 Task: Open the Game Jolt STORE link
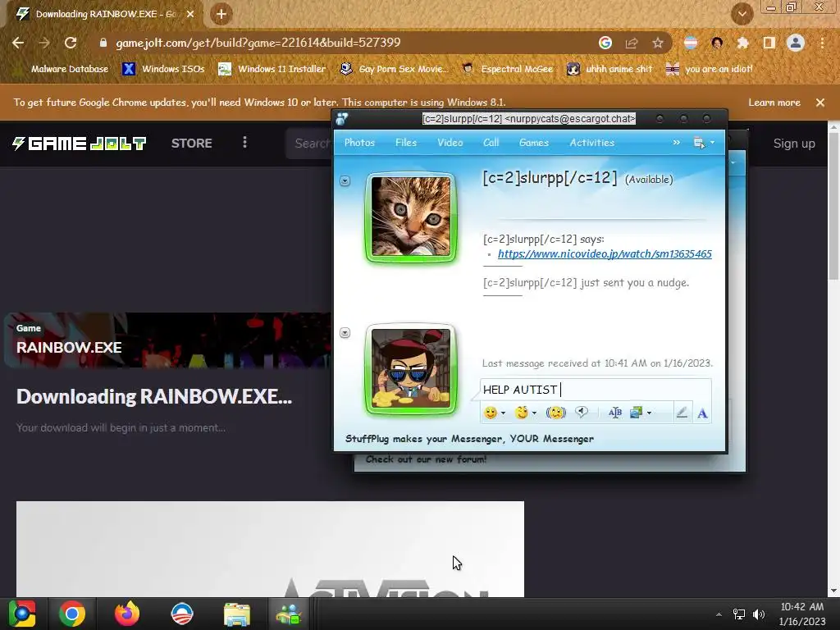192,143
